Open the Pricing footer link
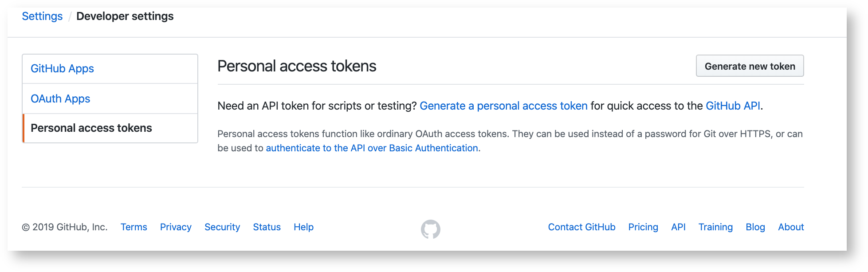The height and width of the screenshot is (272, 868). point(643,227)
